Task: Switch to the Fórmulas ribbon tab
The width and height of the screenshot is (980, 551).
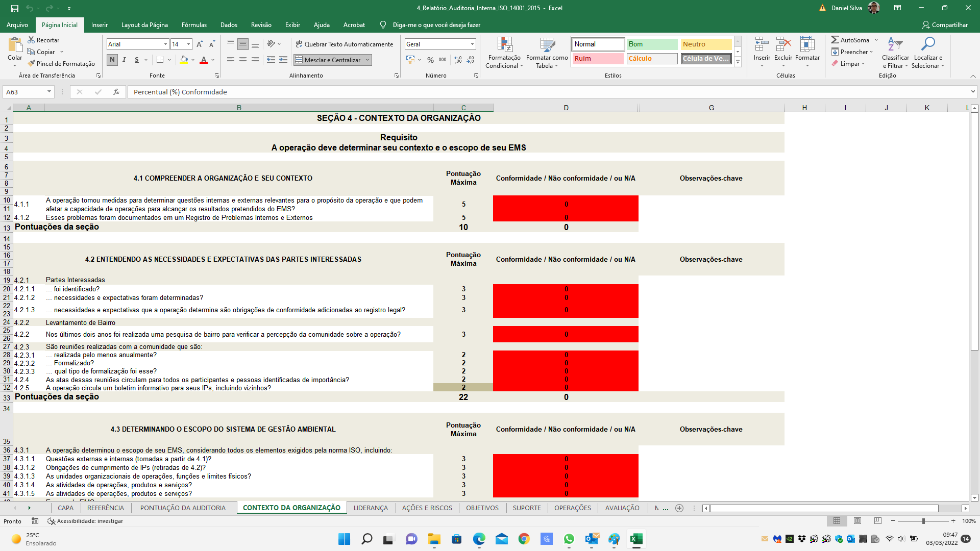Action: (194, 24)
